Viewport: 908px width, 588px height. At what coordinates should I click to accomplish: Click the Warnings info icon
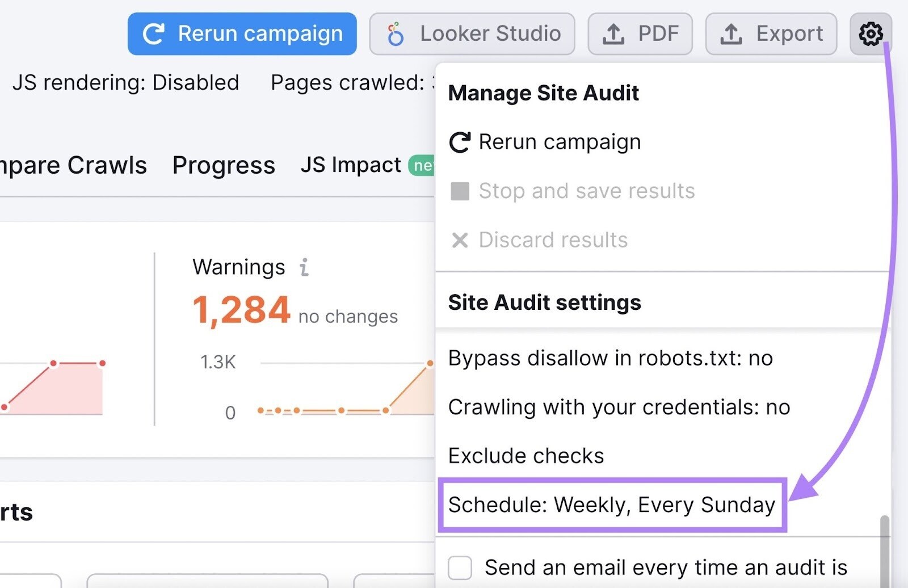(x=304, y=267)
